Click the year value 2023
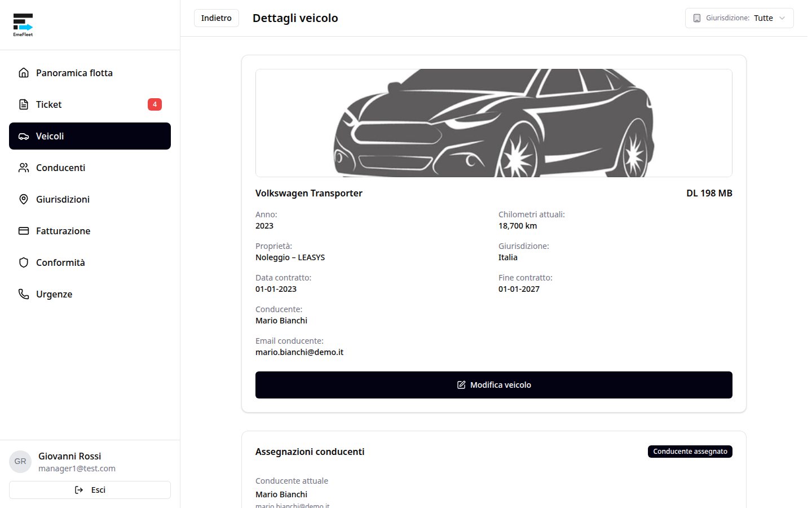 tap(264, 226)
